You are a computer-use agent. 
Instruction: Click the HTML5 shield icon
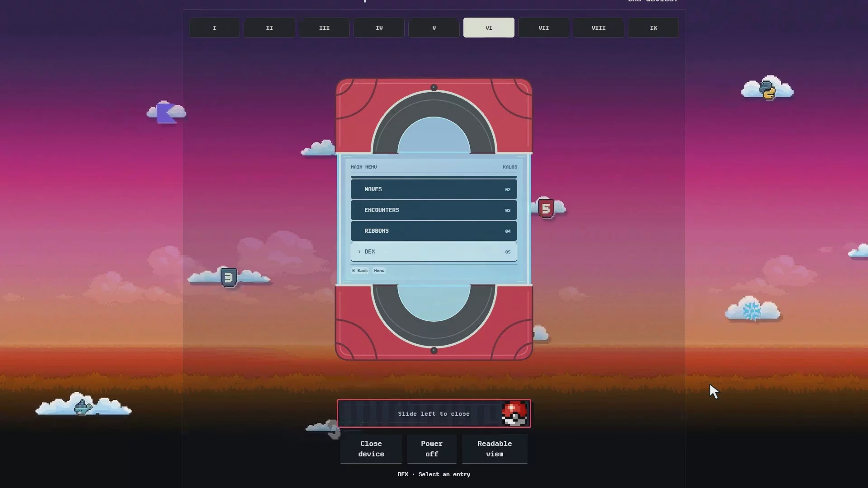point(546,208)
